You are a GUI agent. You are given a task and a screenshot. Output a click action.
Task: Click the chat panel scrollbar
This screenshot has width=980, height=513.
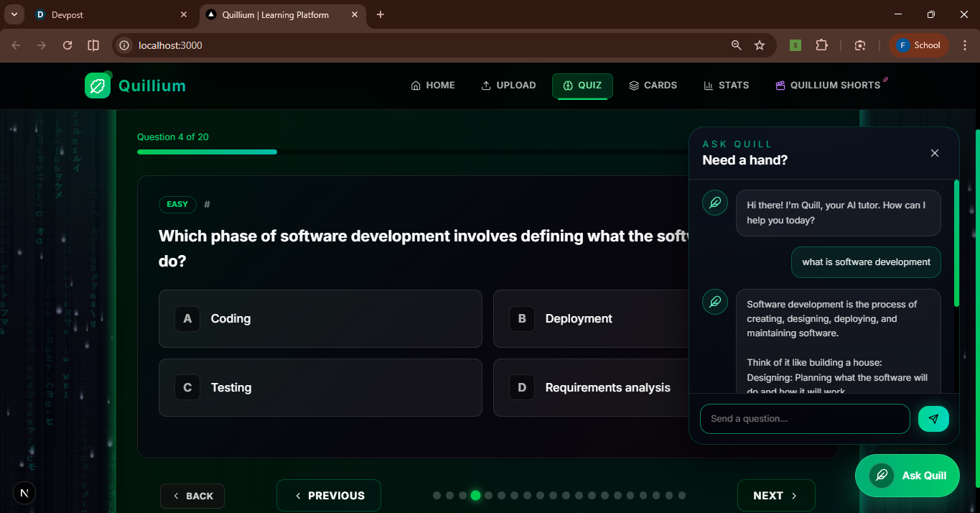(956, 244)
